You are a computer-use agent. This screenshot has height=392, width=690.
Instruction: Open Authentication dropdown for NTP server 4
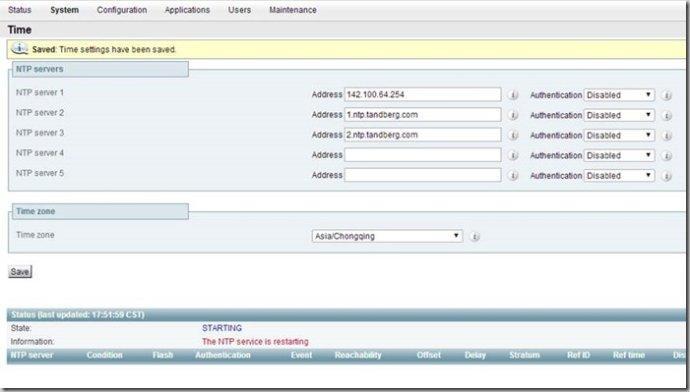pyautogui.click(x=619, y=155)
